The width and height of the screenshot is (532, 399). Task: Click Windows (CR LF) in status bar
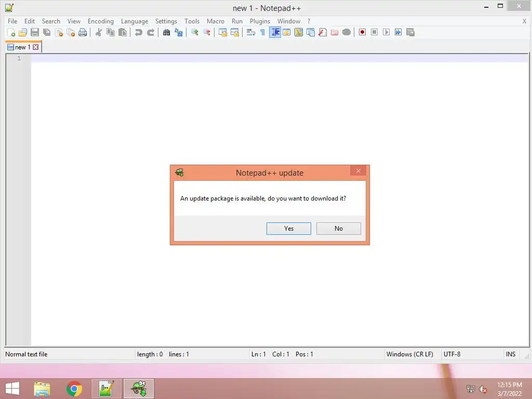coord(409,354)
